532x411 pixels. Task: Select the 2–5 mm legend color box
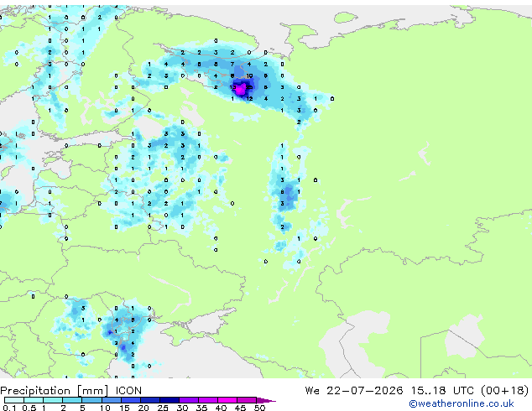click(72, 400)
